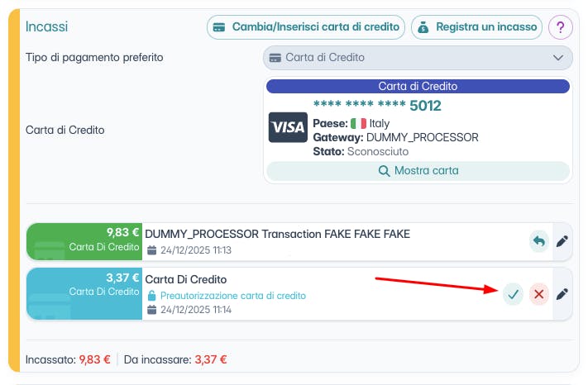Click the masked card number ending 5012
The width and height of the screenshot is (588, 385).
[x=376, y=106]
